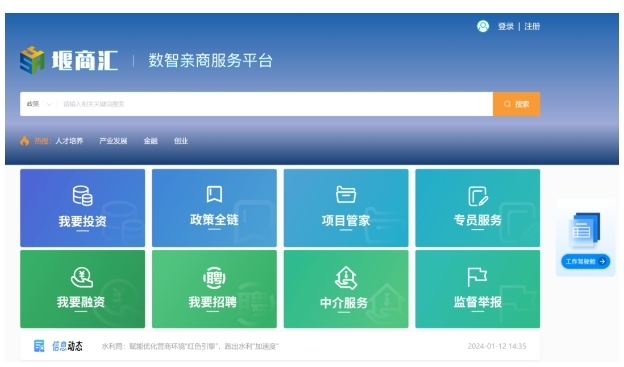Open the 我要投资 database coins icon tile
The height and width of the screenshot is (367, 624).
pos(82,208)
